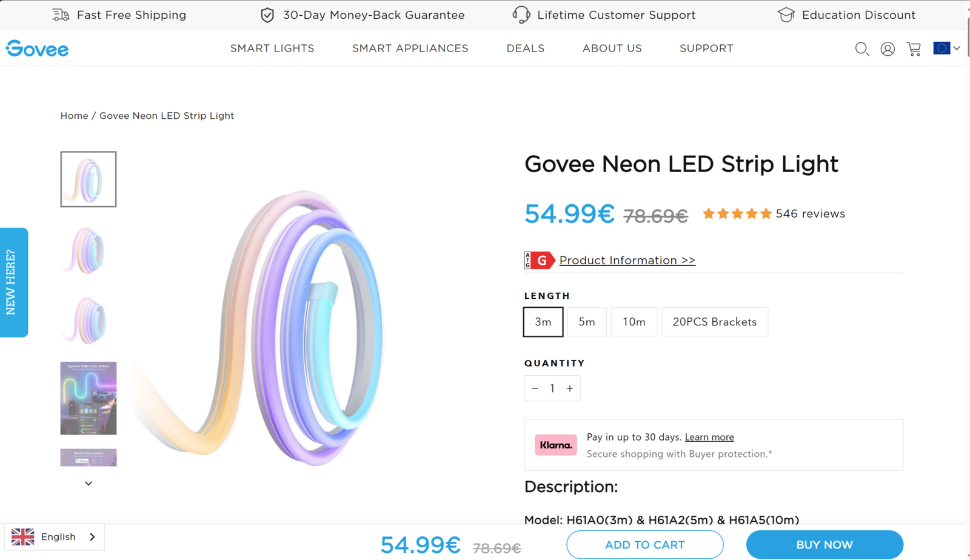Click the graduation cap Education Discount icon
Image resolution: width=970 pixels, height=560 pixels.
coord(786,15)
